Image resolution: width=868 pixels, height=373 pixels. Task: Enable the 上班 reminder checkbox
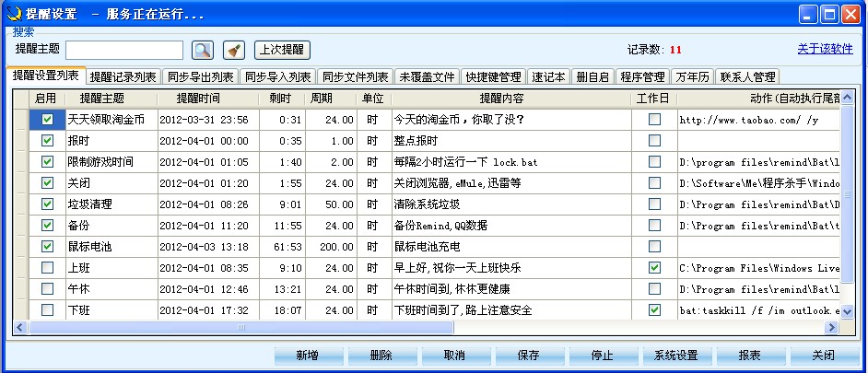47,267
